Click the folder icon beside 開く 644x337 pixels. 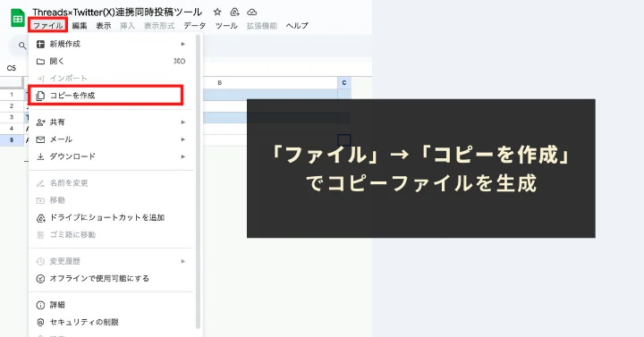(x=40, y=62)
